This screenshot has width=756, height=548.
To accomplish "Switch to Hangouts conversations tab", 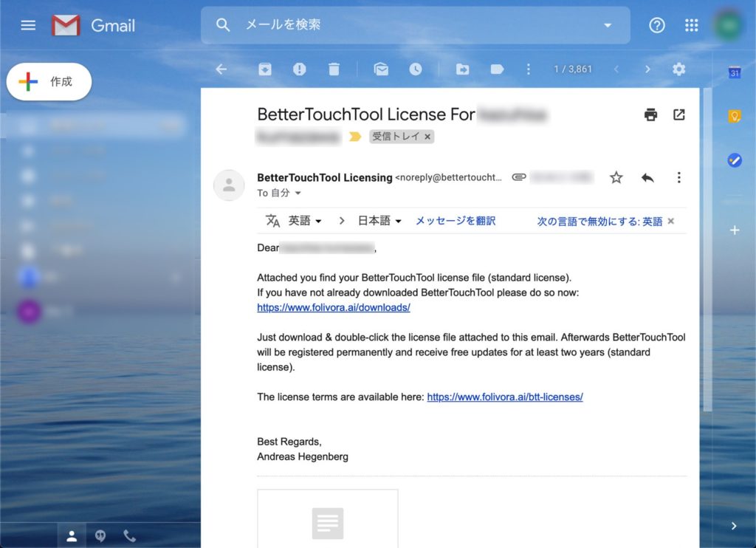I will (x=100, y=536).
